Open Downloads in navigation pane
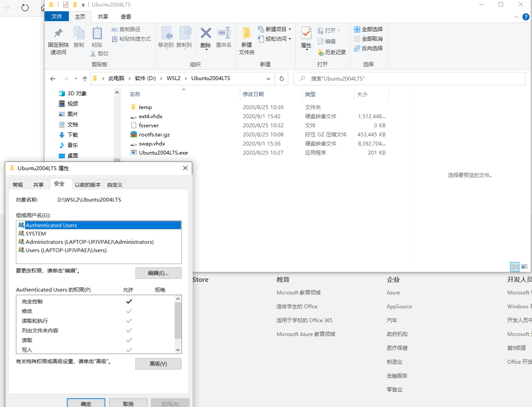 pyautogui.click(x=68, y=135)
